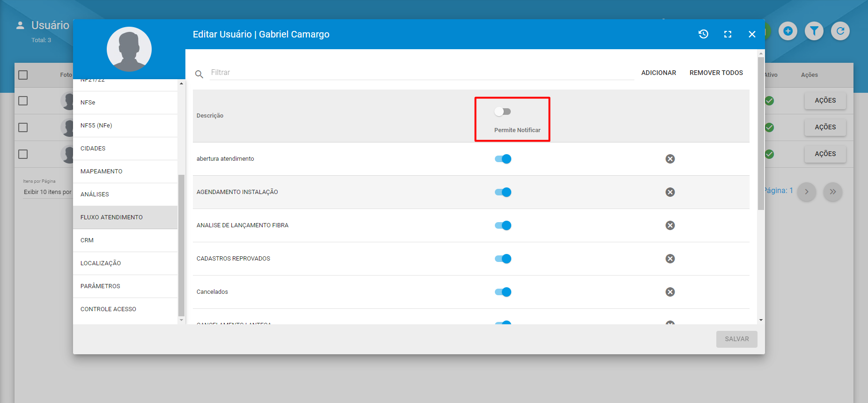Screen dimensions: 868x403
Task: Select MAPEAMENTO in the sidebar
Action: pyautogui.click(x=125, y=172)
